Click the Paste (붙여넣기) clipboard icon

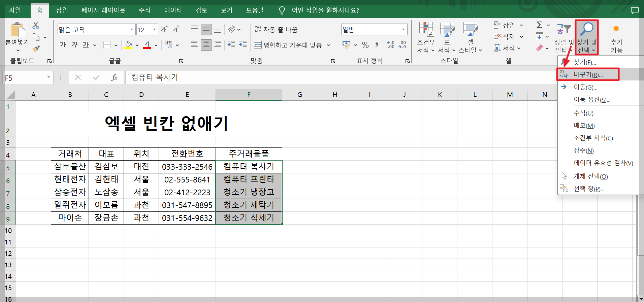18,30
